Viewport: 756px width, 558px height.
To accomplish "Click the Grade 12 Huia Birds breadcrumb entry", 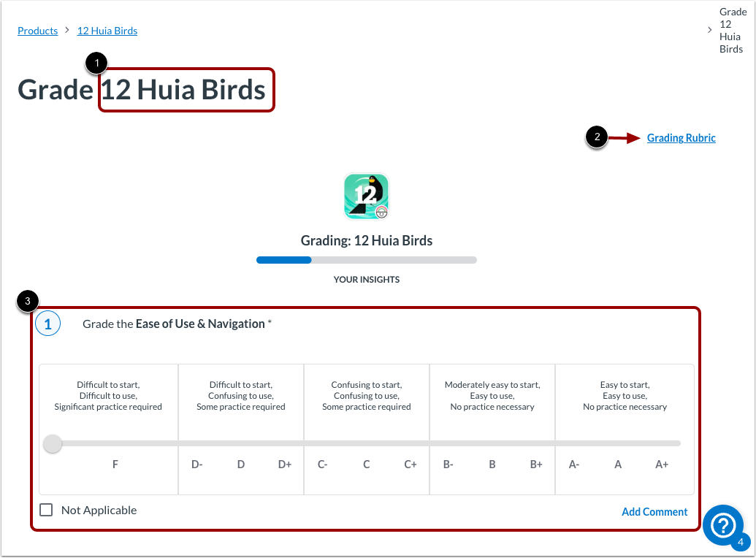I will [x=733, y=30].
